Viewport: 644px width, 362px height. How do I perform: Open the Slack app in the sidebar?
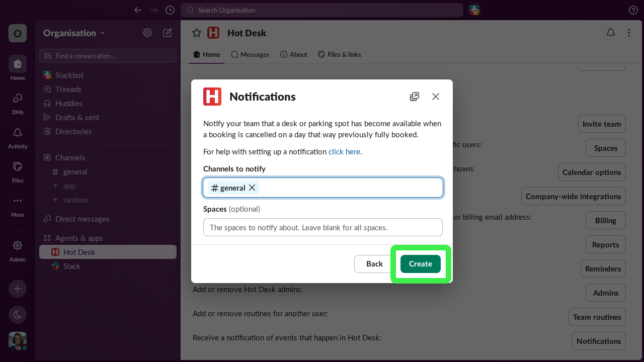click(108, 266)
